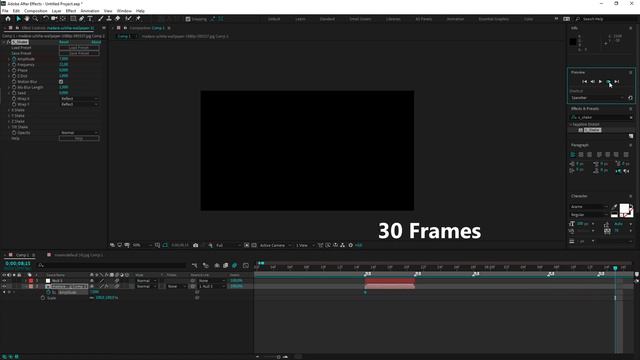Click the Save Preset button
This screenshot has width=640, height=360.
tap(79, 53)
